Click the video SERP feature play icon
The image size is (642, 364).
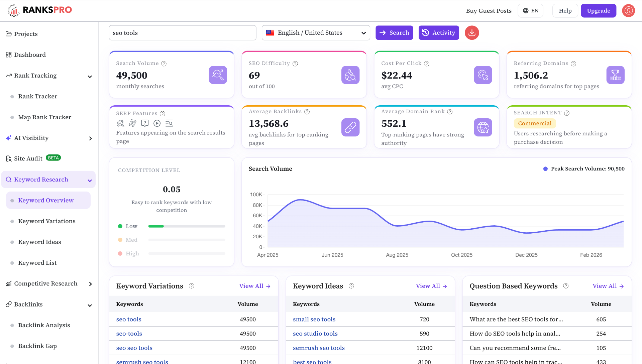(x=157, y=123)
